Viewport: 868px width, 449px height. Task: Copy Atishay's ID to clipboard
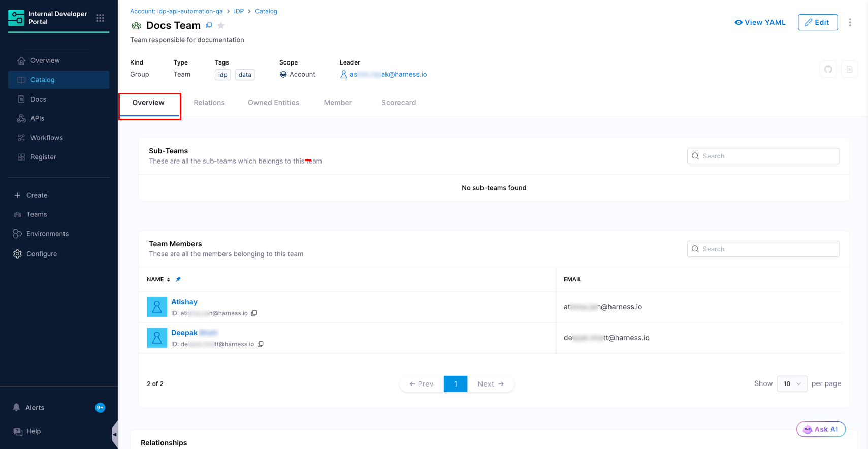pyautogui.click(x=254, y=313)
